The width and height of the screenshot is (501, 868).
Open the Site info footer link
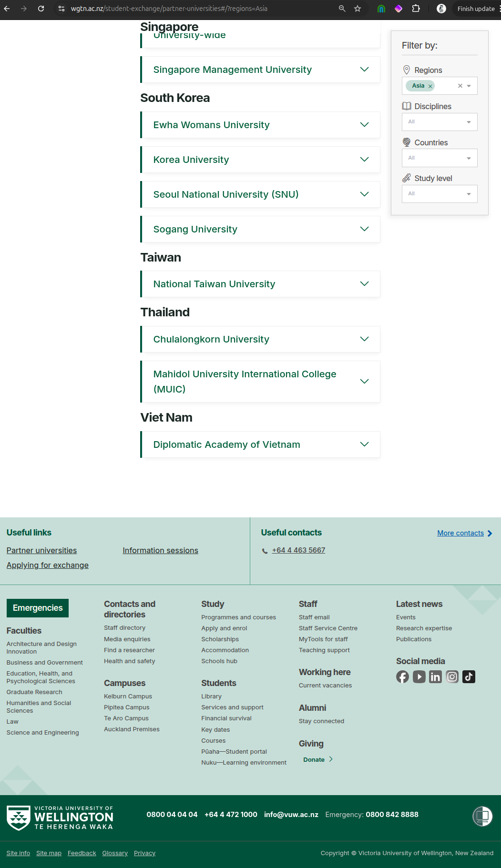pyautogui.click(x=18, y=853)
